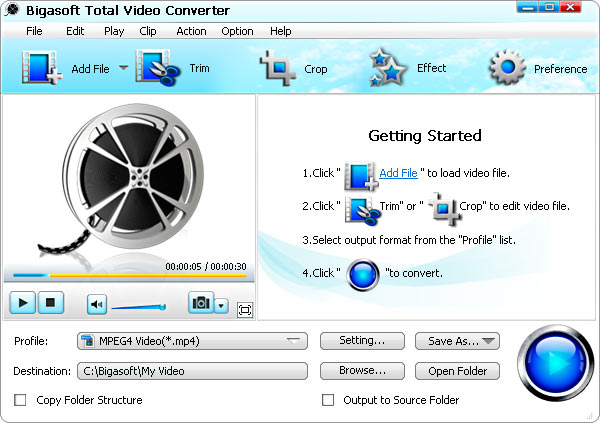The image size is (600, 423).
Task: Click the Destination path field
Action: click(x=192, y=371)
